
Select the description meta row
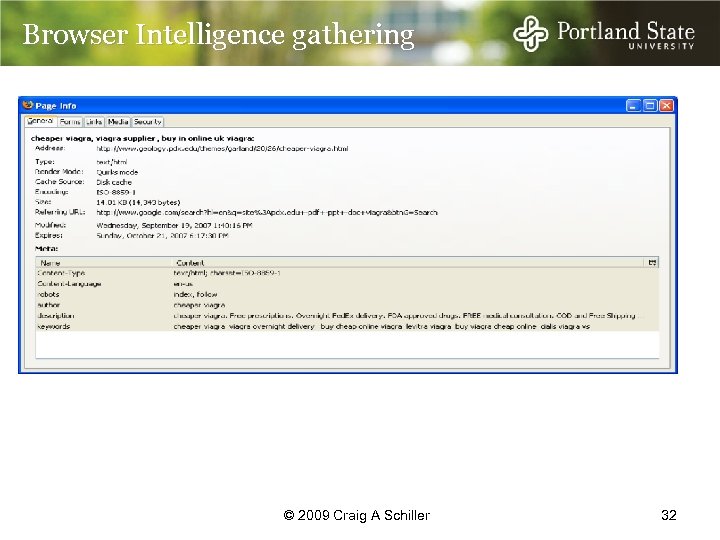(347, 316)
